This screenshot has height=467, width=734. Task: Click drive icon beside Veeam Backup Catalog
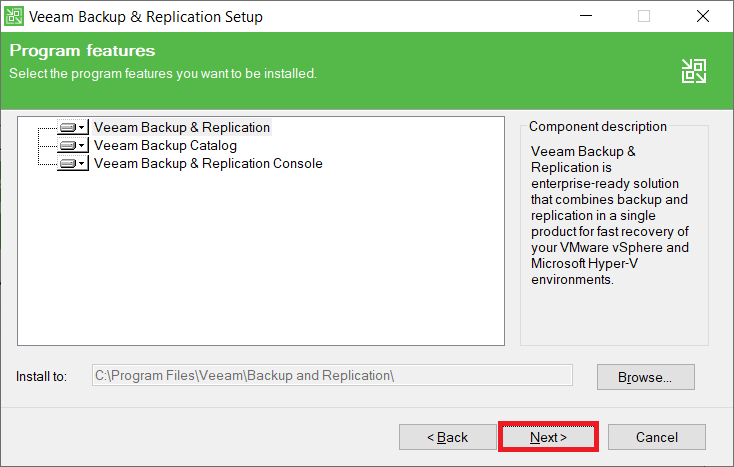tap(67, 146)
